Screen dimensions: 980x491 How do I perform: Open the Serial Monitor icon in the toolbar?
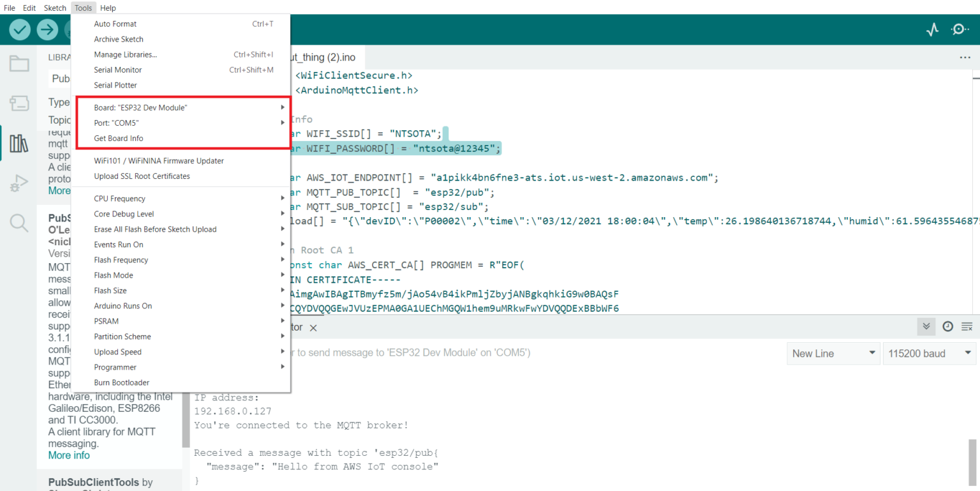point(960,29)
